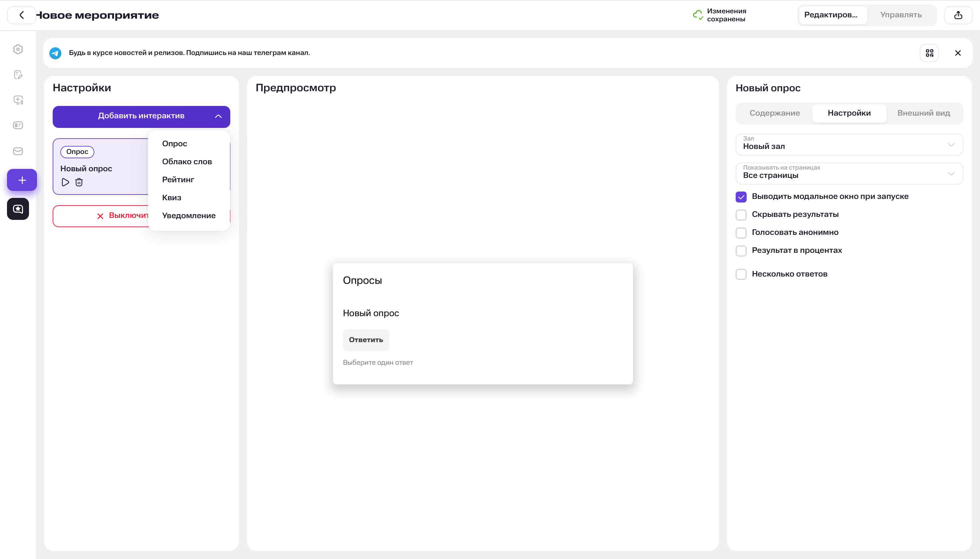The image size is (980, 559).
Task: Uncheck Выводить модальное окно при запуске
Action: coord(741,197)
